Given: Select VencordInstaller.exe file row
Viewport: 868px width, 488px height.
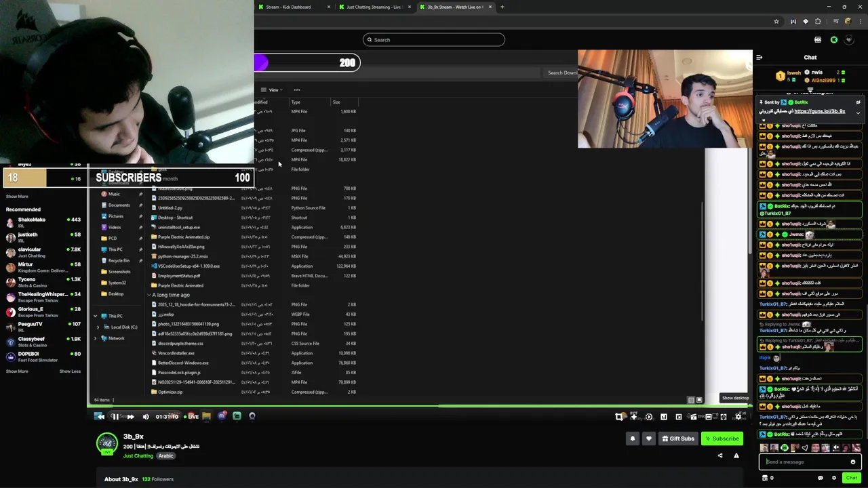Looking at the screenshot, I should pos(254,353).
